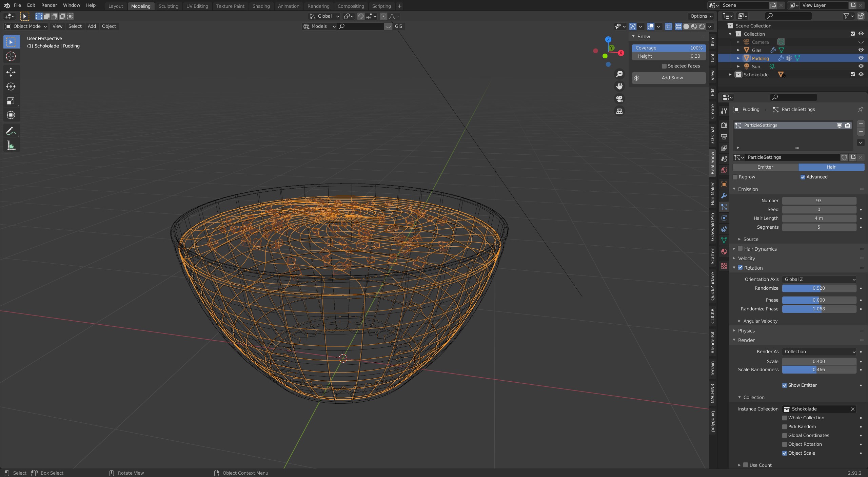868x477 pixels.
Task: Open the Object Mode dropdown
Action: tap(26, 26)
